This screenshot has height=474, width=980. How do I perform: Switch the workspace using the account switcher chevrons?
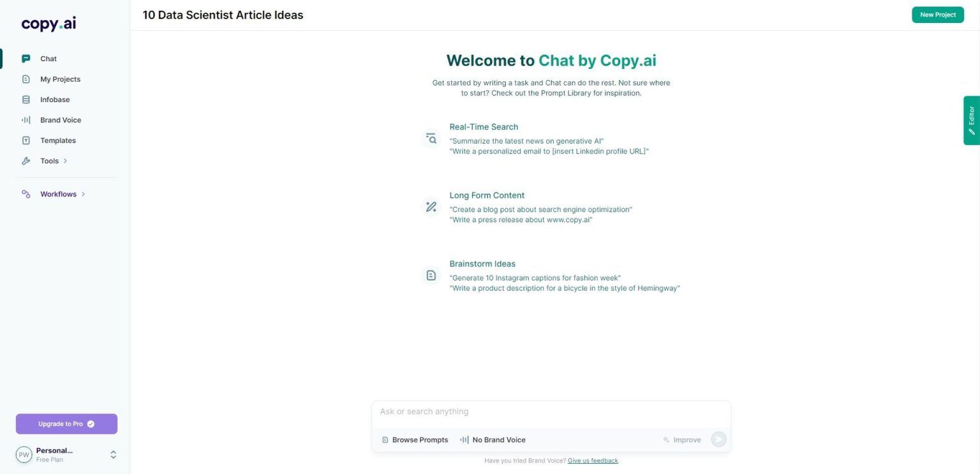(113, 454)
